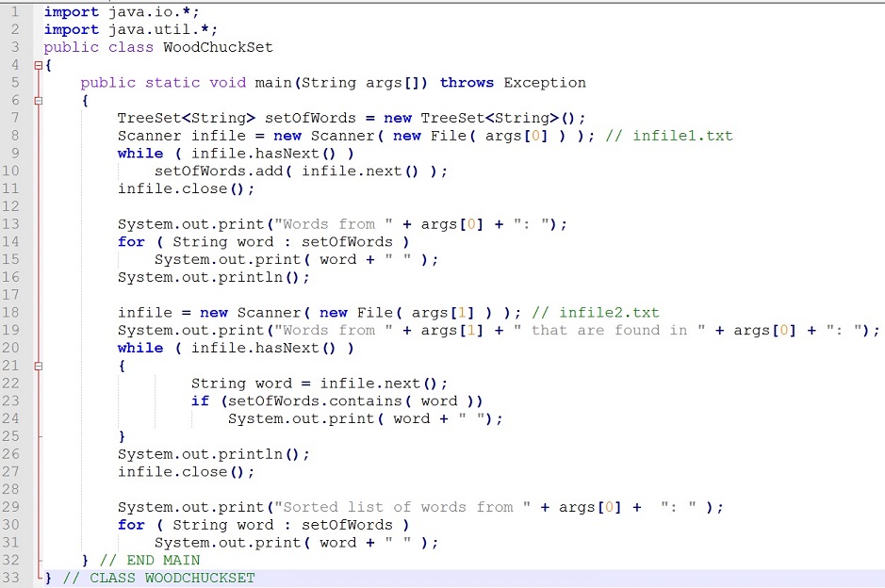Collapse the main method fold marker on line 6
This screenshot has width=885, height=588.
pos(39,101)
